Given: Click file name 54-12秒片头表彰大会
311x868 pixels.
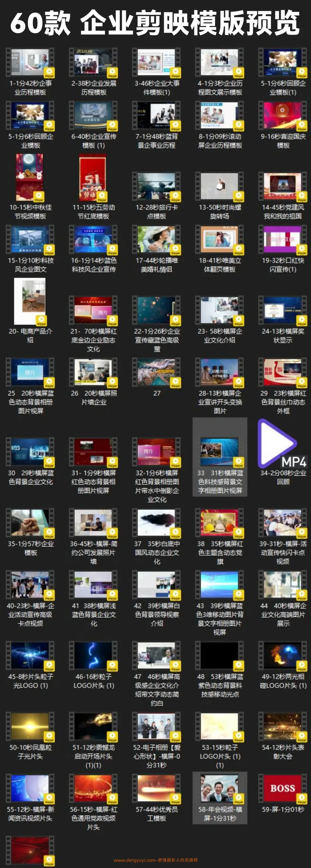Looking at the screenshot, I should tap(283, 752).
